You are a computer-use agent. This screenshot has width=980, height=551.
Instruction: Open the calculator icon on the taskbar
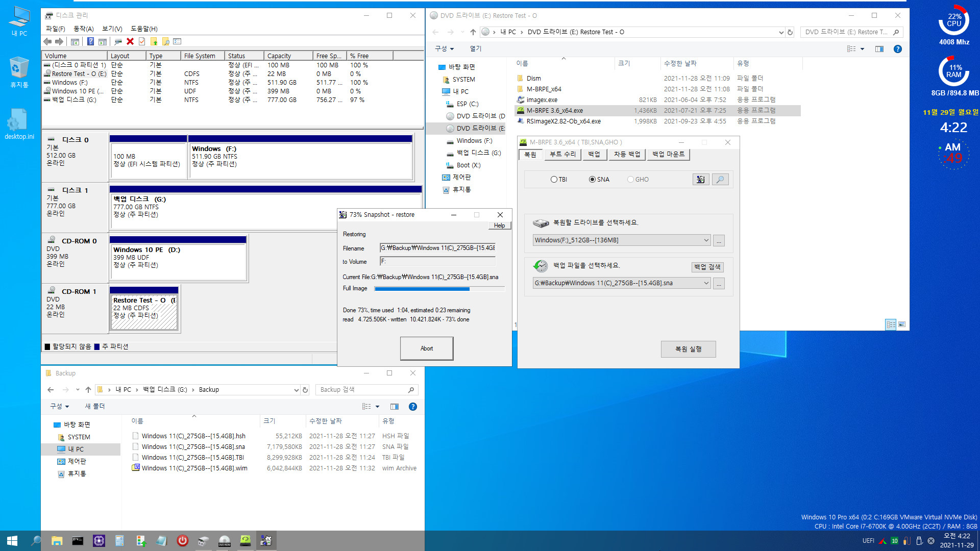tap(119, 541)
